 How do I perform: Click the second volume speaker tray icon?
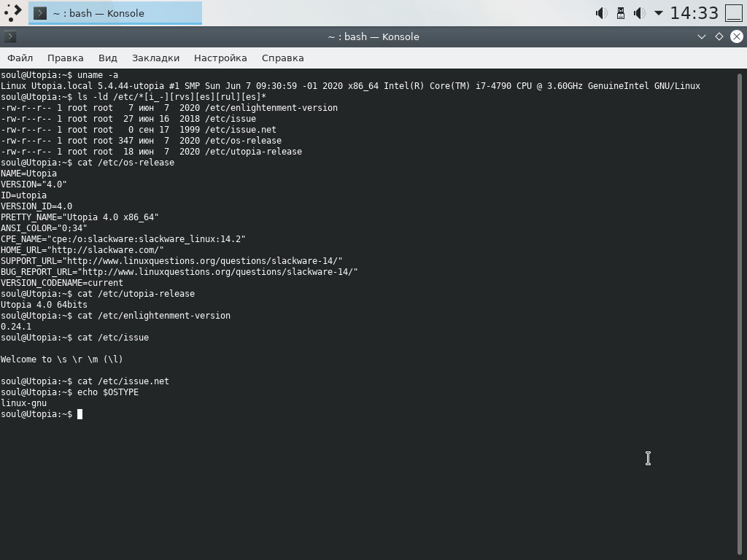coord(639,13)
